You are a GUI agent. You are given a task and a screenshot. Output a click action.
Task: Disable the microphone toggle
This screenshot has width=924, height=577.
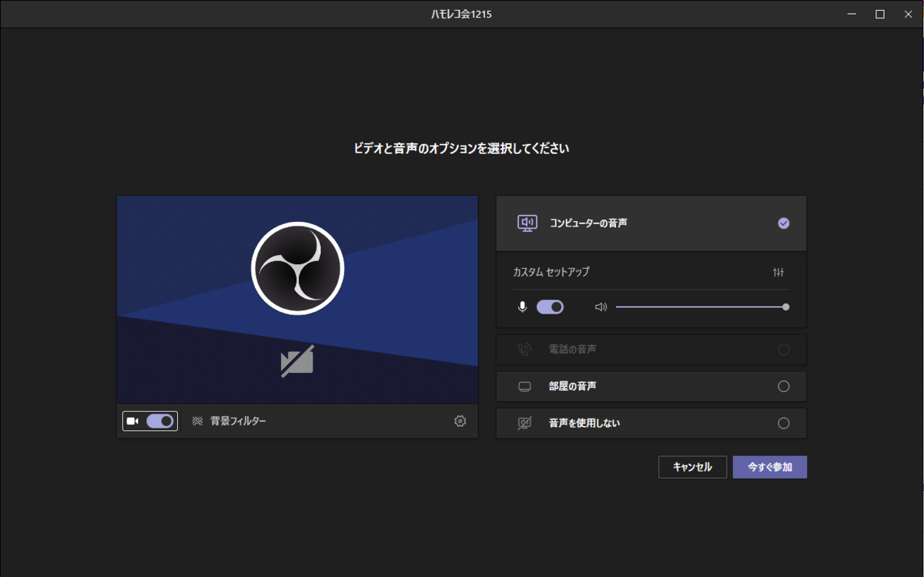pos(549,307)
